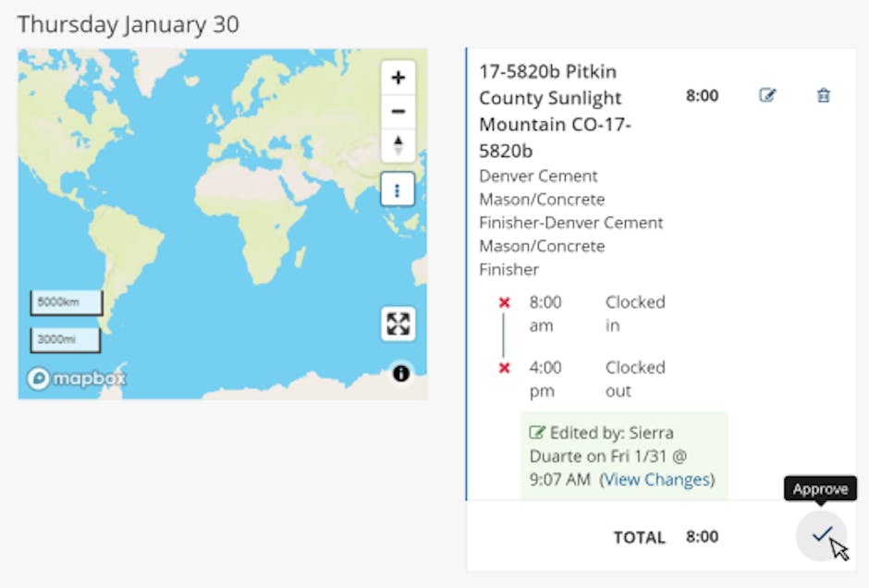The height and width of the screenshot is (588, 869).
Task: Select the 5000km map scale indicator
Action: [x=65, y=301]
